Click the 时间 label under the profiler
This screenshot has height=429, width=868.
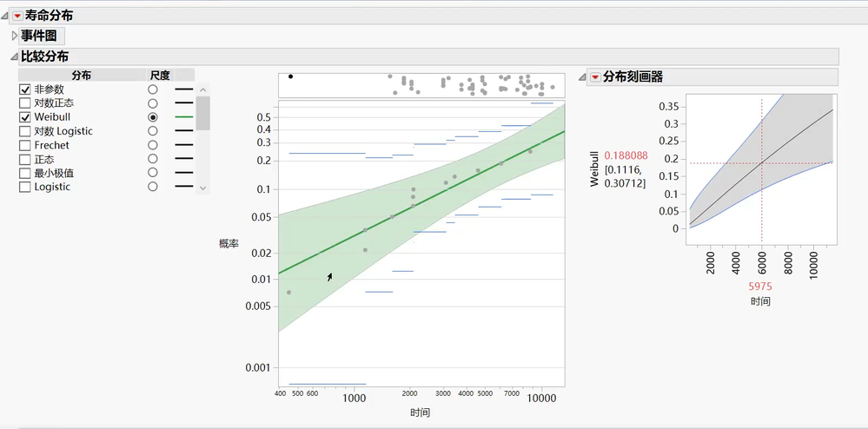(x=760, y=301)
